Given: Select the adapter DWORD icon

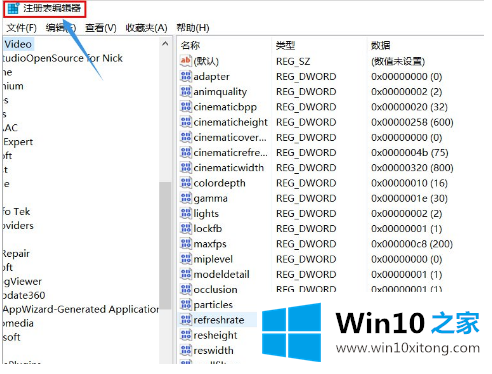Looking at the screenshot, I should 186,76.
